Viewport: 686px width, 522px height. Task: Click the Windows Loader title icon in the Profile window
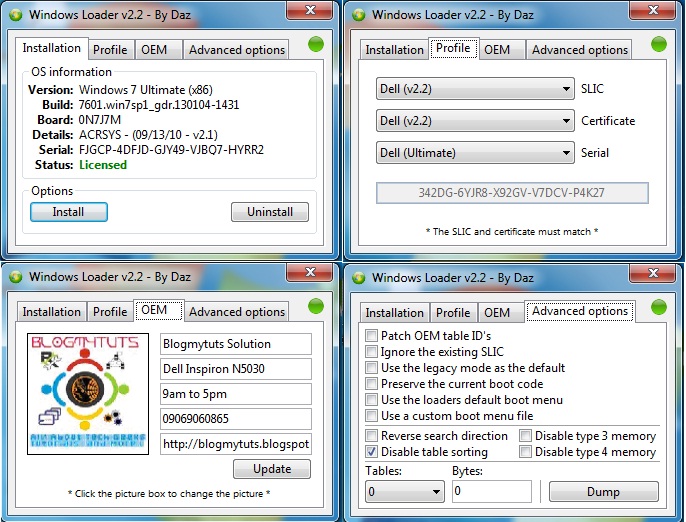click(x=359, y=15)
